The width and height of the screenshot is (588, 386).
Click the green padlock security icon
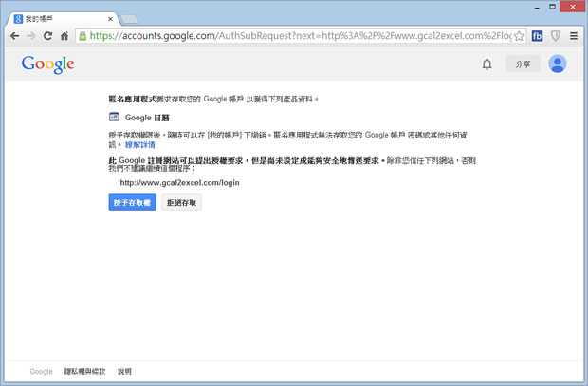pyautogui.click(x=83, y=36)
